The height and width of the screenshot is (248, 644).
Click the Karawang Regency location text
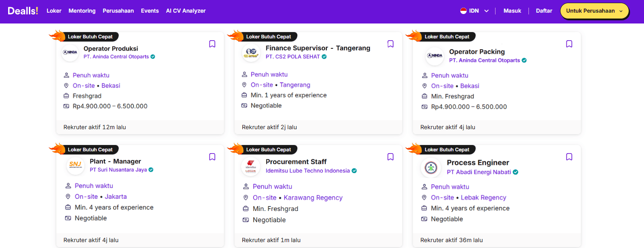(313, 197)
